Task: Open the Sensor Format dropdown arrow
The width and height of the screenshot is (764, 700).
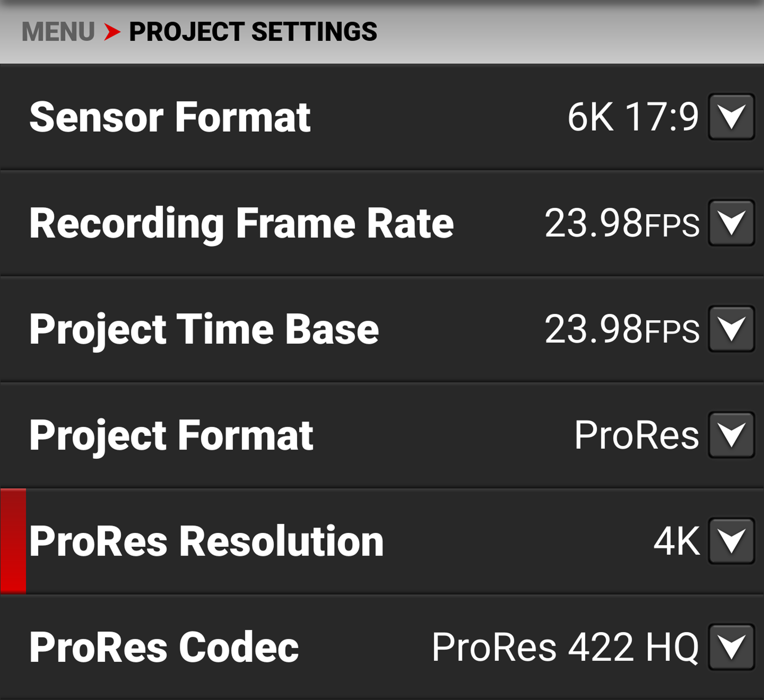Action: click(731, 117)
